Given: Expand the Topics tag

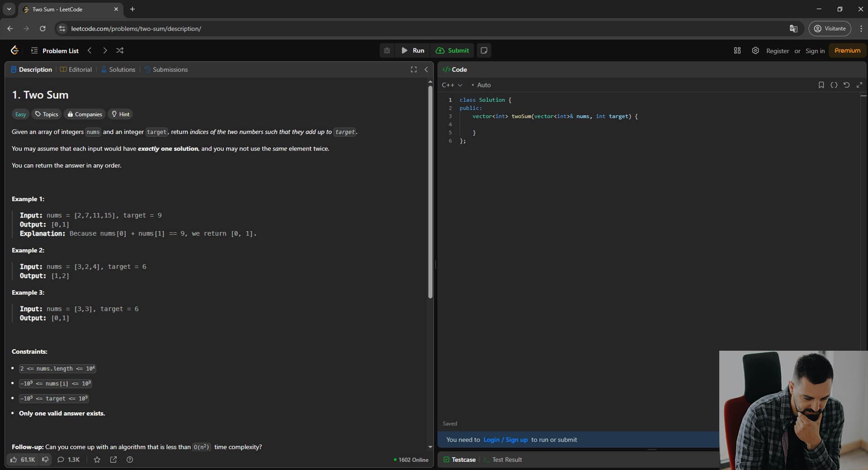Looking at the screenshot, I should 47,114.
